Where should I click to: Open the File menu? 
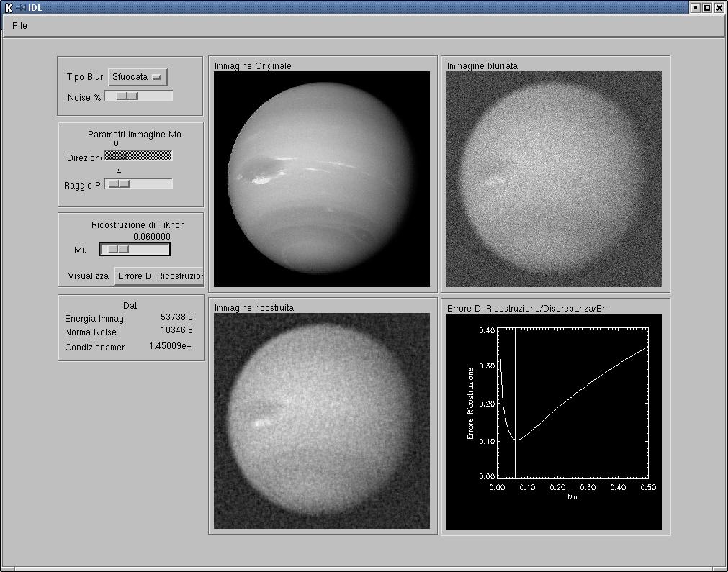[19, 26]
